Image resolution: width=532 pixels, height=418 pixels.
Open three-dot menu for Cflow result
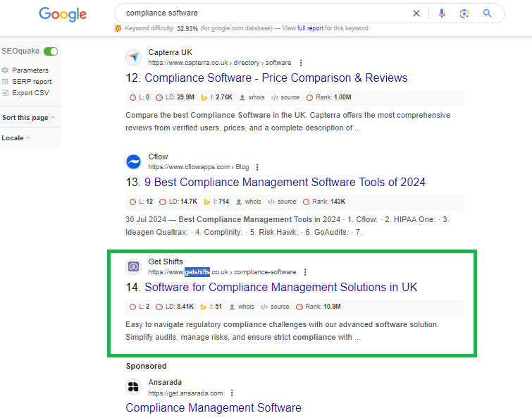[257, 167]
